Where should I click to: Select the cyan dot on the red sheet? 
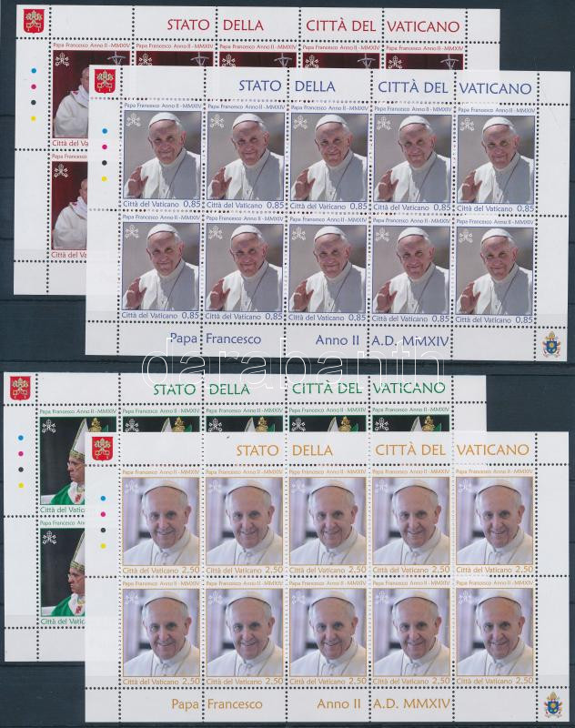(x=34, y=71)
